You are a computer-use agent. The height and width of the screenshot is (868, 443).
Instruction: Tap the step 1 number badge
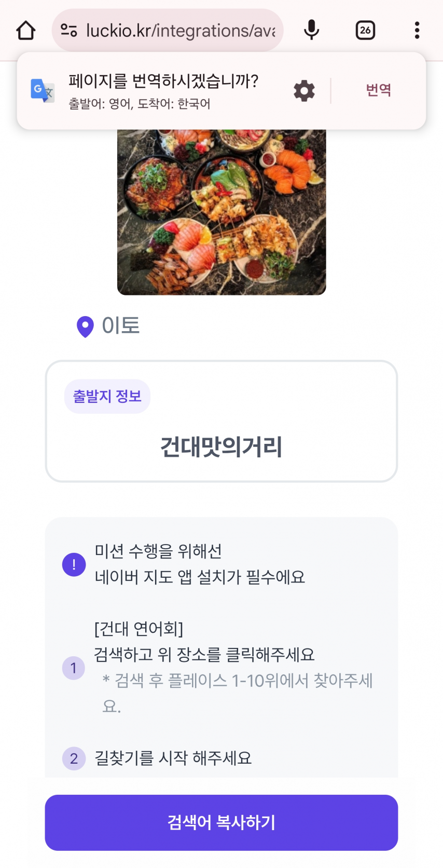74,668
